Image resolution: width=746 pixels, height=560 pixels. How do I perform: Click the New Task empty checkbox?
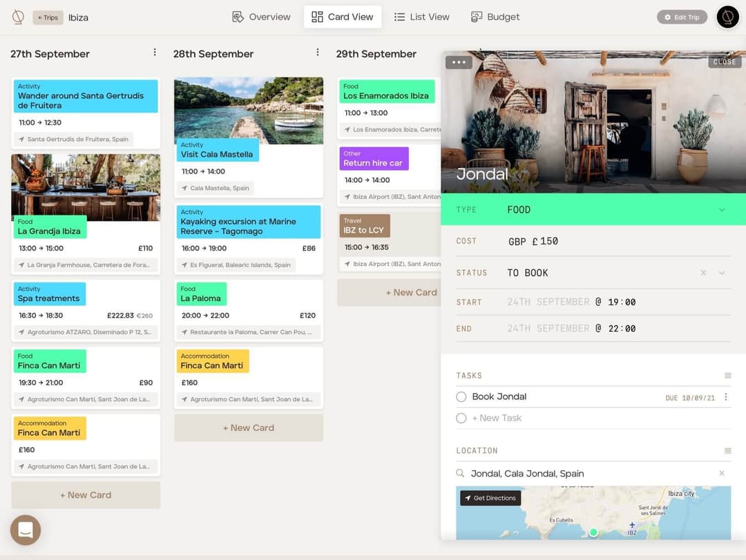click(461, 418)
